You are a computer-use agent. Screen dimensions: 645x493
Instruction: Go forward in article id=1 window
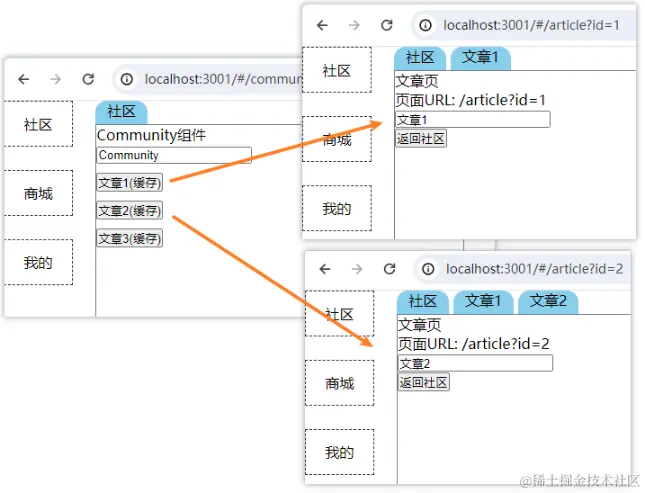pos(354,25)
